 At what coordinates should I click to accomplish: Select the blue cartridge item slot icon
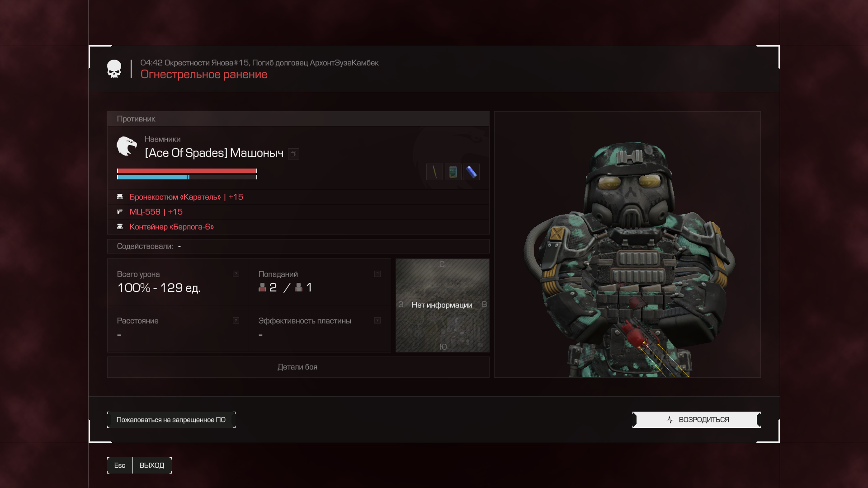[x=471, y=172]
